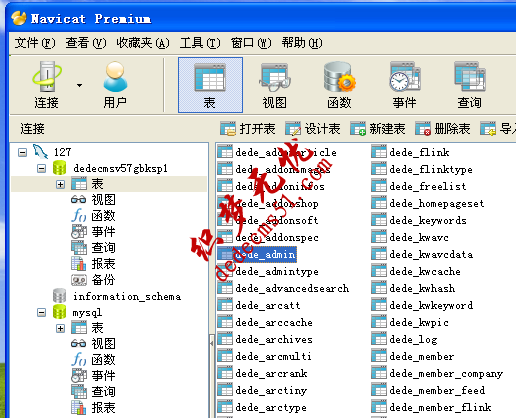Select 函数 under dedecmsv57gbksp1
Image resolution: width=516 pixels, height=418 pixels.
click(x=93, y=216)
